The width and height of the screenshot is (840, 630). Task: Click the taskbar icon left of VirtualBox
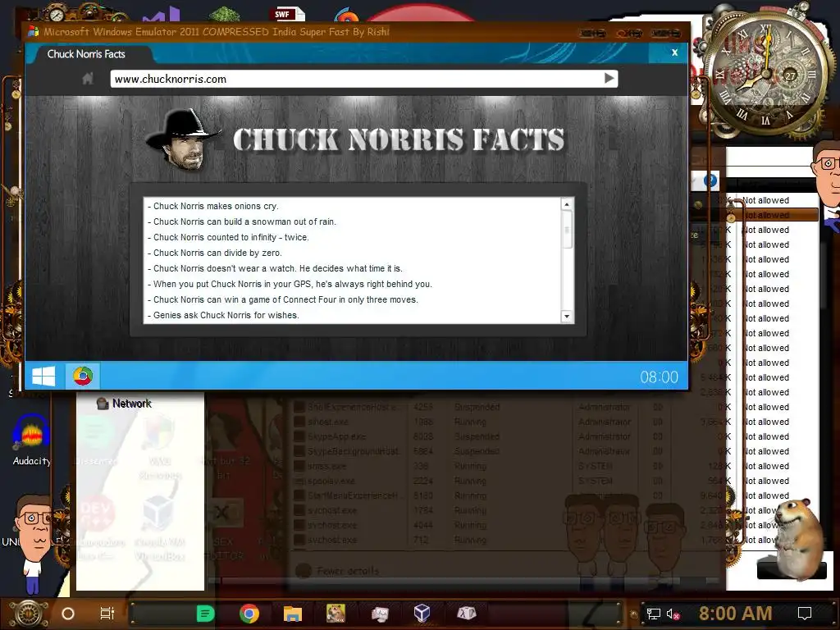(380, 614)
